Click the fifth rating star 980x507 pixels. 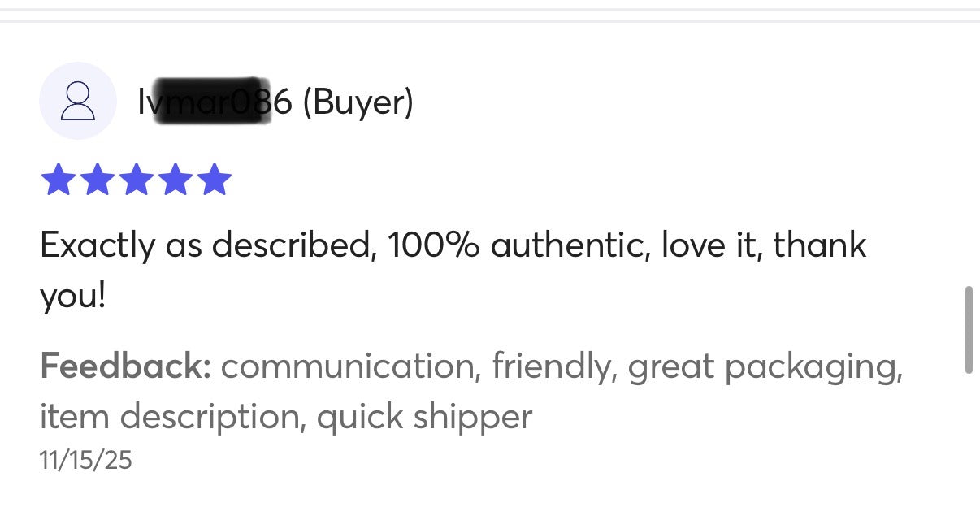[214, 180]
